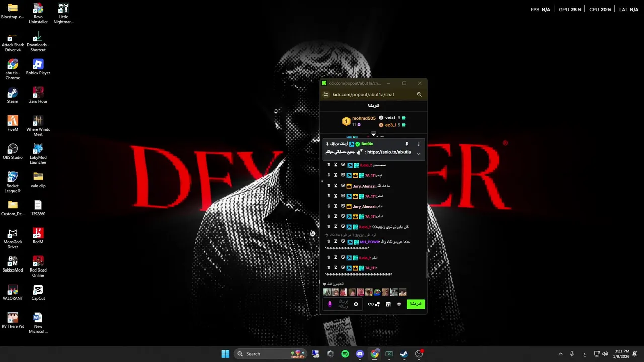Click the MH_POWR username in chat
The height and width of the screenshot is (362, 644).
click(370, 242)
